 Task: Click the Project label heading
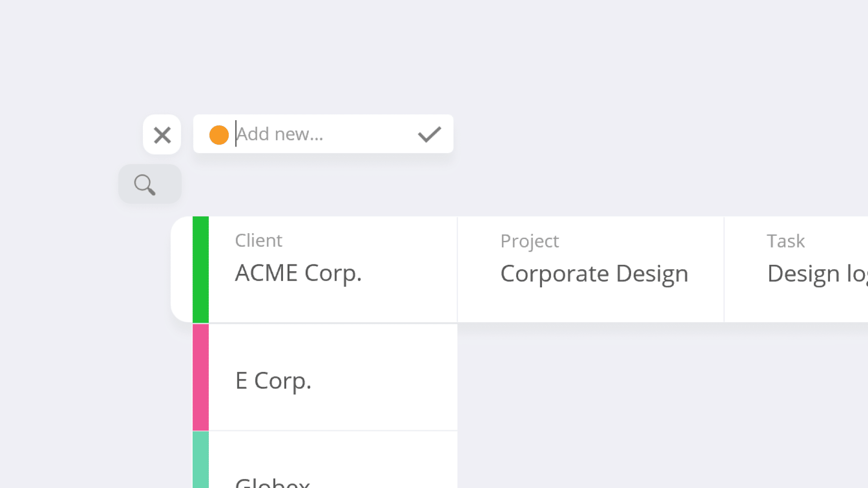tap(529, 241)
